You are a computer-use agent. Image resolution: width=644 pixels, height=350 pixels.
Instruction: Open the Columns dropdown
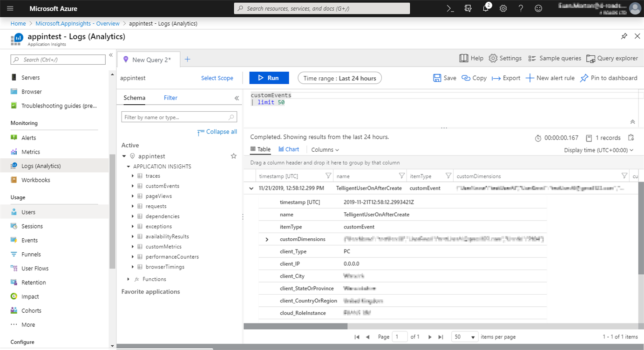click(x=325, y=150)
